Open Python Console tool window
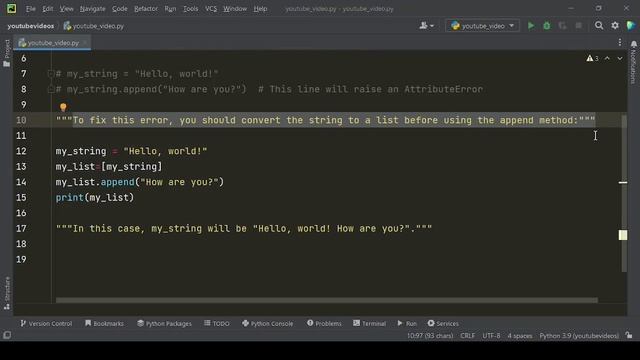 pyautogui.click(x=267, y=323)
